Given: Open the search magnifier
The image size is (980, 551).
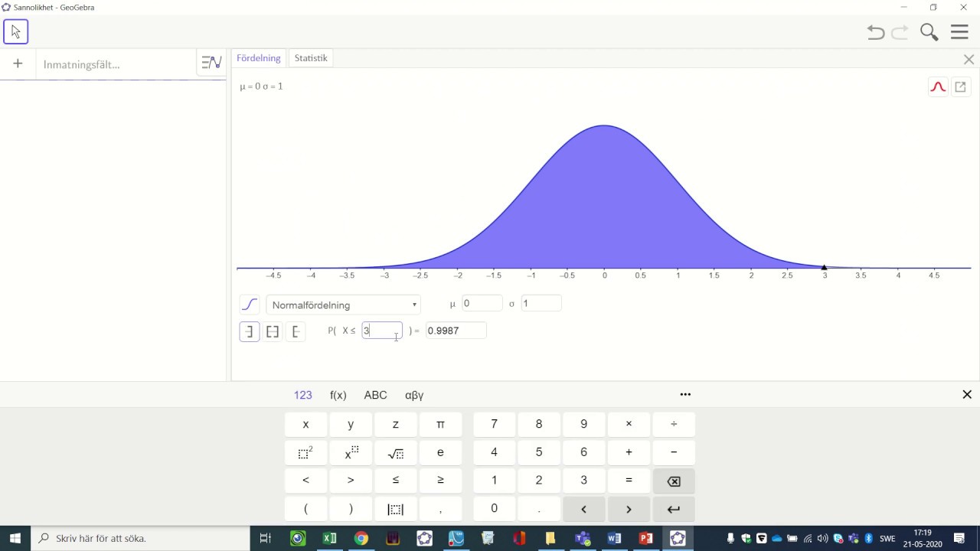Looking at the screenshot, I should [929, 32].
